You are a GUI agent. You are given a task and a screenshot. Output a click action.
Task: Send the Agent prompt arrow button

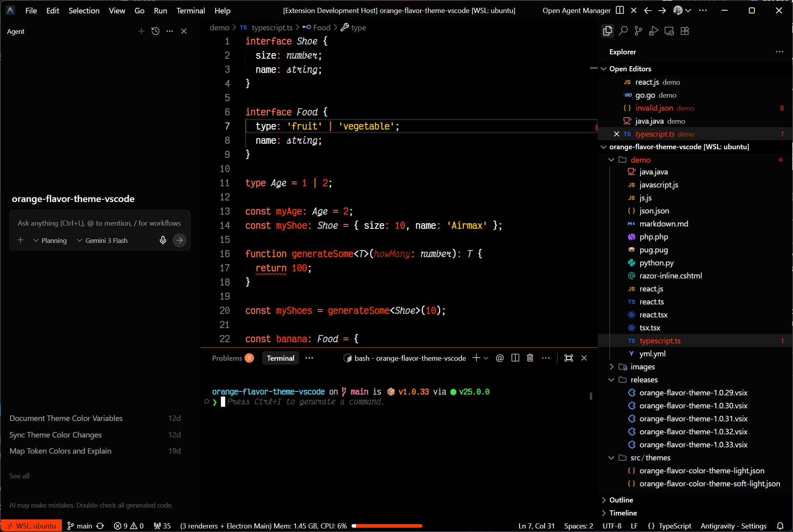pyautogui.click(x=180, y=240)
